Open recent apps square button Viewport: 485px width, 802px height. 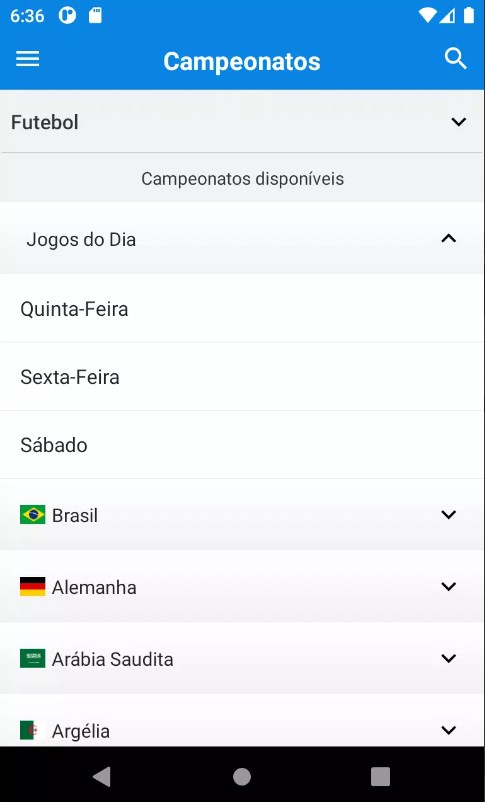pos(380,776)
